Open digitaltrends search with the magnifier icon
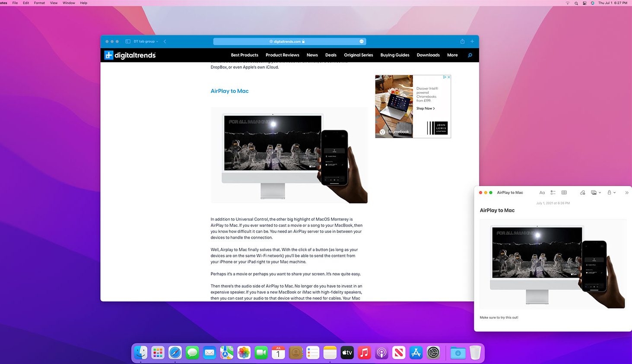The width and height of the screenshot is (632, 364). click(470, 55)
